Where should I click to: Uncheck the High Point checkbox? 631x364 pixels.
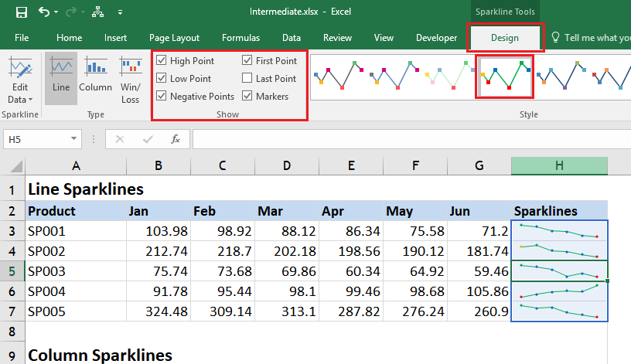(x=162, y=60)
